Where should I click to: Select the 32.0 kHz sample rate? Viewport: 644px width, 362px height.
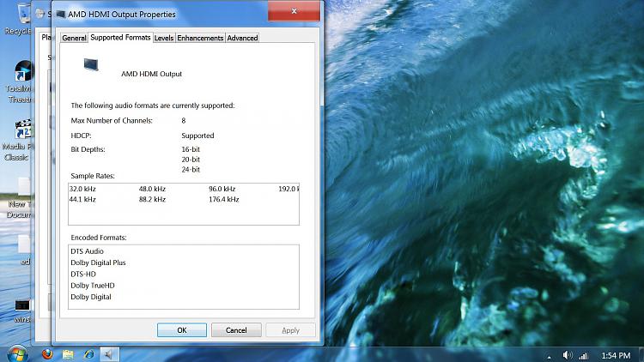pyautogui.click(x=82, y=189)
